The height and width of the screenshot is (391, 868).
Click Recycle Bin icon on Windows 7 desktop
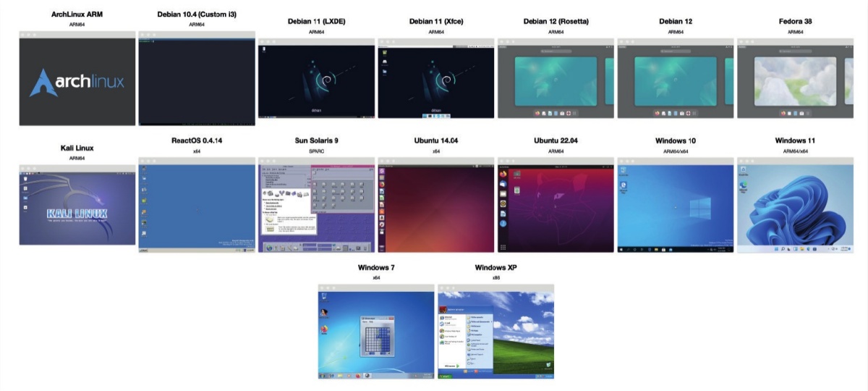pos(324,298)
